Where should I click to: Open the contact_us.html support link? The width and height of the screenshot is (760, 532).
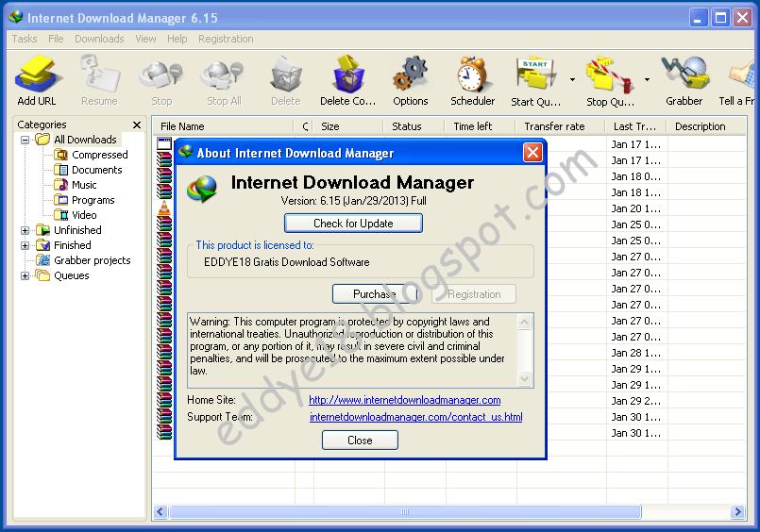tap(415, 417)
